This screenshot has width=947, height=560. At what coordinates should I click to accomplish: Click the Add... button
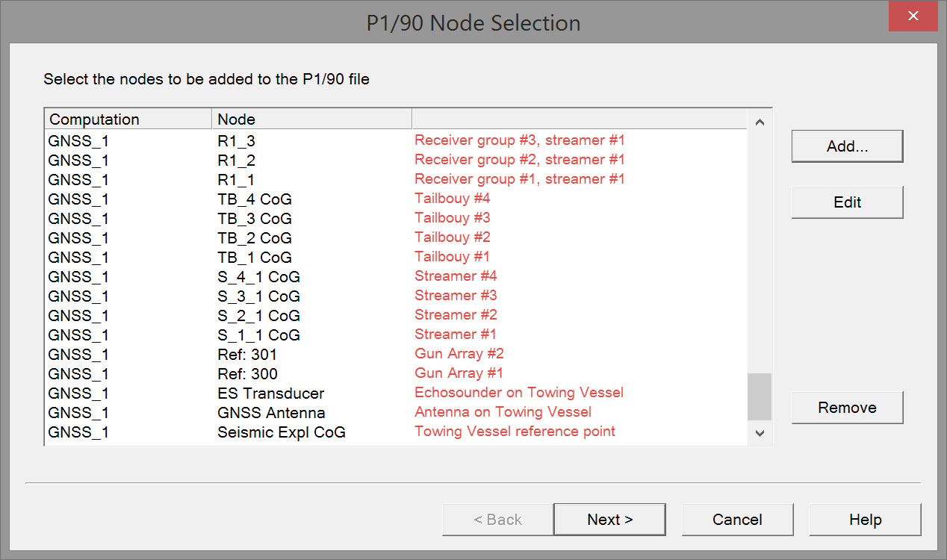pos(847,146)
